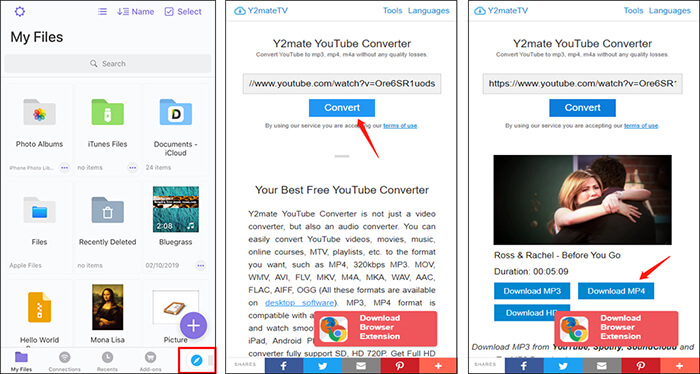Click Convert button in middle screen
Viewport: 700px width, 374px height.
tap(342, 108)
